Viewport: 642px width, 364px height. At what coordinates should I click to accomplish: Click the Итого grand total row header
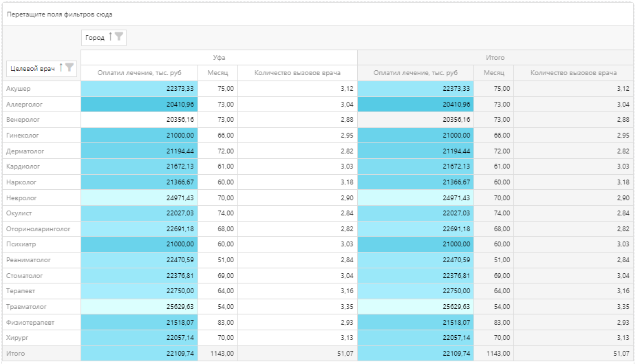pos(15,354)
